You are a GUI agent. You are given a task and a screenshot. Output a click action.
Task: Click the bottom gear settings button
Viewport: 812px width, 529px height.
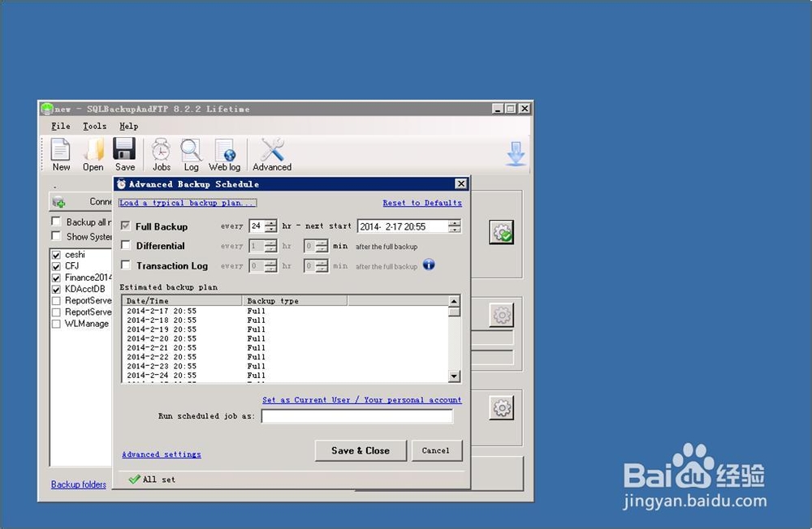click(x=501, y=408)
